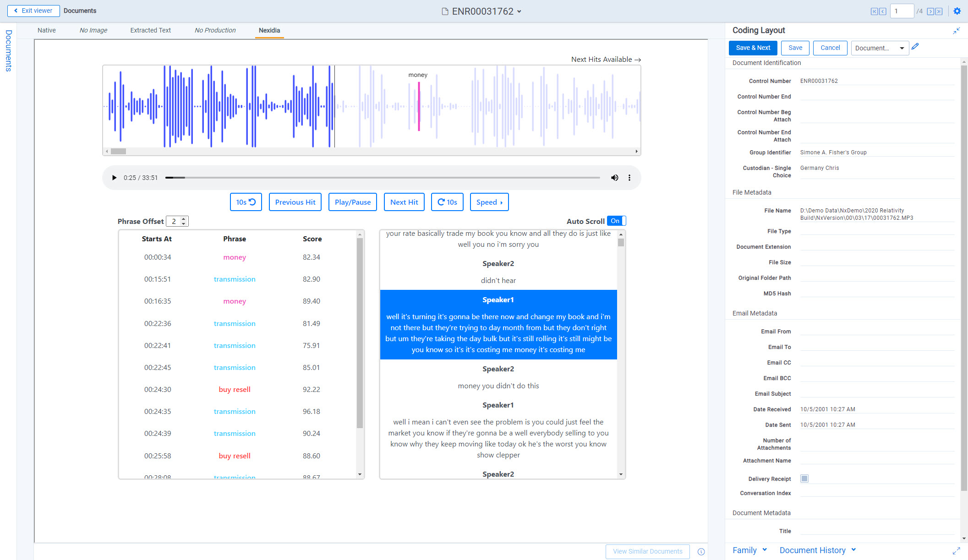Screen dimensions: 968x560
Task: Expand the Family section chevron
Action: (x=765, y=550)
